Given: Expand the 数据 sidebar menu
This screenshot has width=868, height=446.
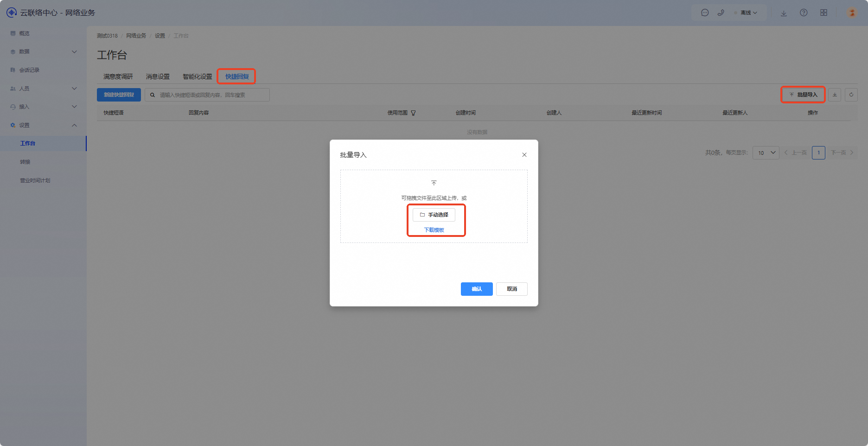Looking at the screenshot, I should click(43, 51).
